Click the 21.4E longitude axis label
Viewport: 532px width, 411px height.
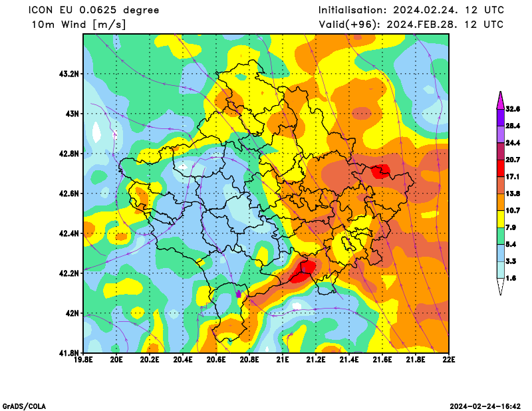click(x=350, y=359)
